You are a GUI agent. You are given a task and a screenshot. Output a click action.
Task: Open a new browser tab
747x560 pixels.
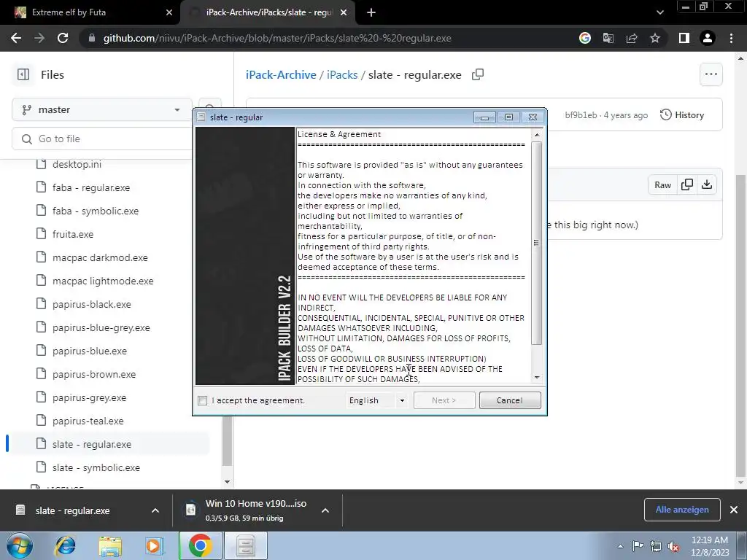point(371,13)
